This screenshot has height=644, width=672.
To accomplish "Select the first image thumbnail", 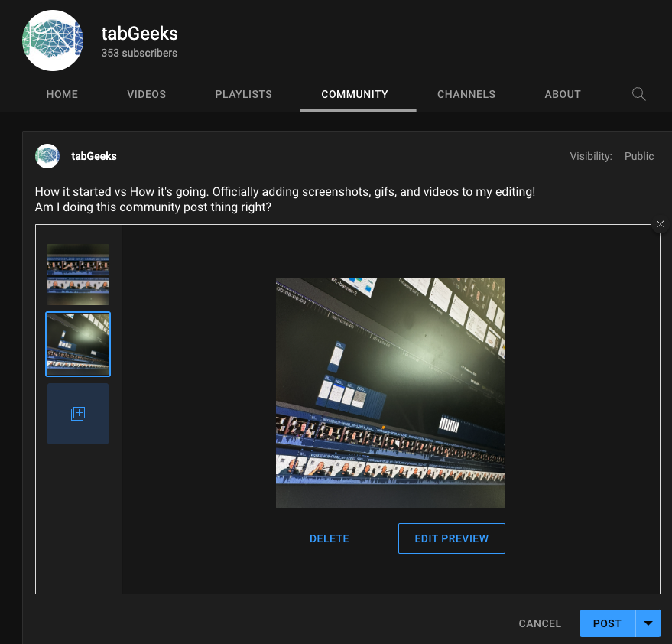I will point(77,275).
